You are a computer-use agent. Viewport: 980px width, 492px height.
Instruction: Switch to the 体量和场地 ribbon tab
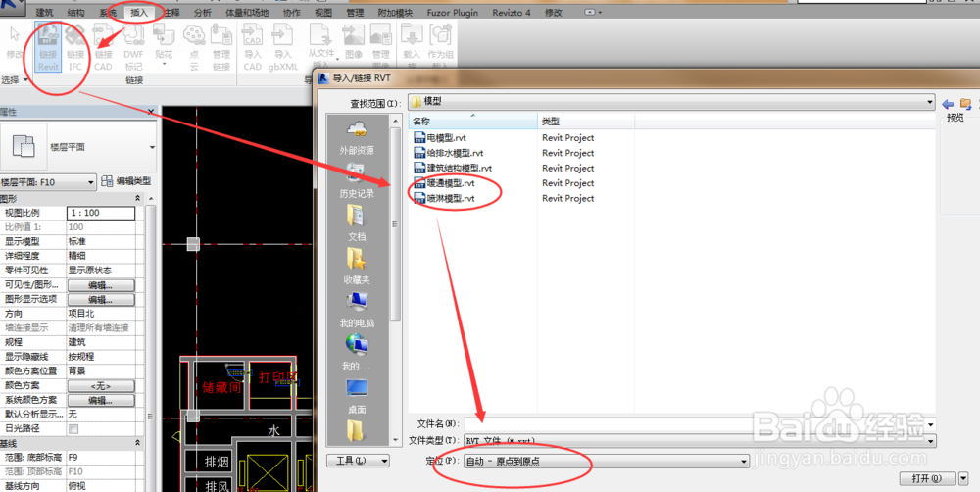[x=246, y=13]
